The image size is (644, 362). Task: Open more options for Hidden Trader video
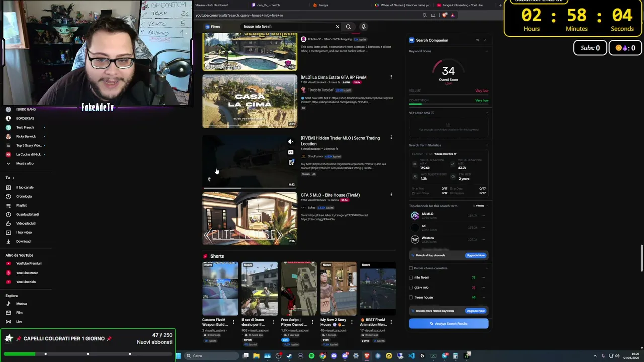(x=391, y=137)
